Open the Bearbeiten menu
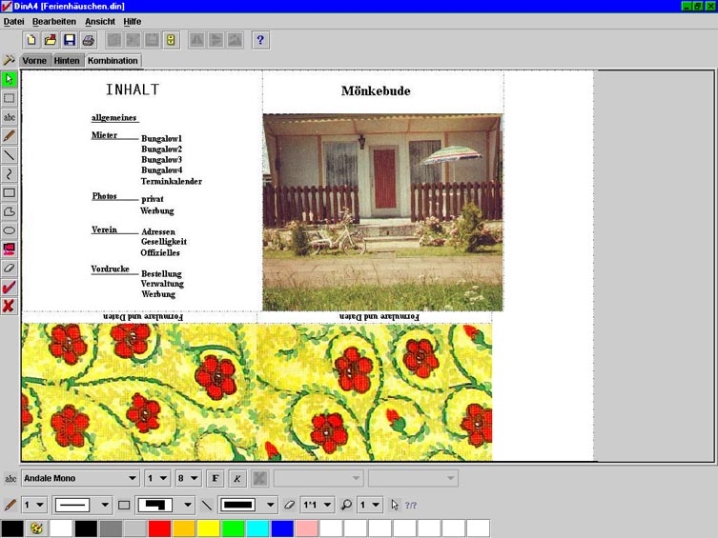The width and height of the screenshot is (718, 538). pos(54,21)
